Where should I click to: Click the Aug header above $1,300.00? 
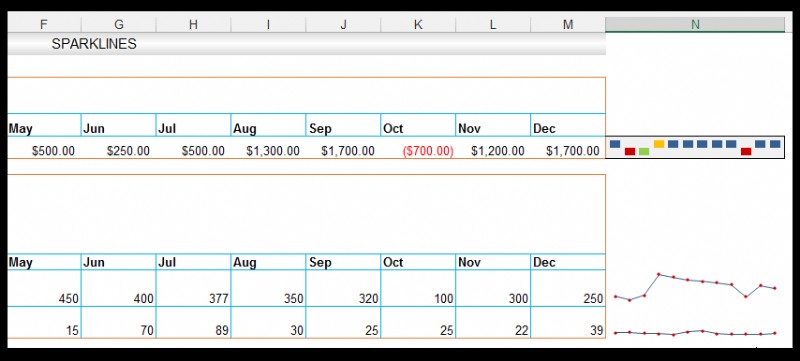tap(268, 125)
